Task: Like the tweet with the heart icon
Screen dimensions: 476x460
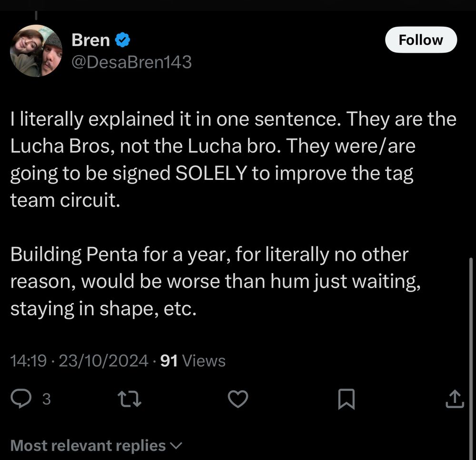Action: coord(238,399)
